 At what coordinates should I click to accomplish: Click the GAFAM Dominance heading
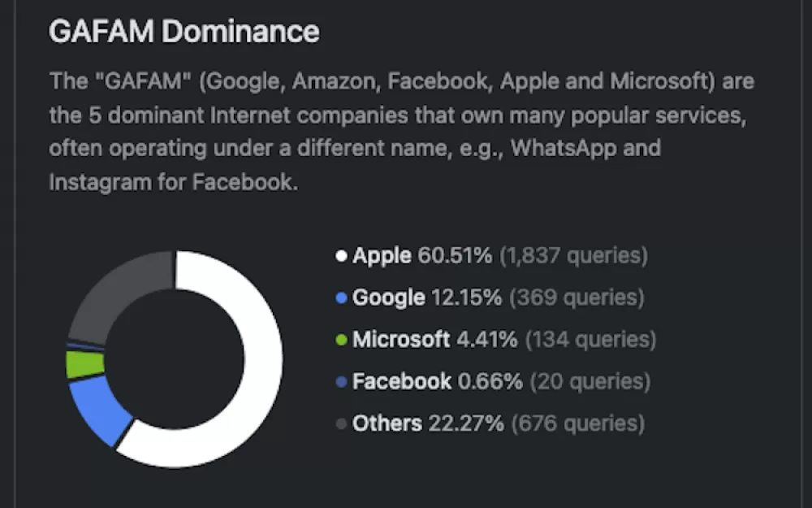[x=184, y=31]
